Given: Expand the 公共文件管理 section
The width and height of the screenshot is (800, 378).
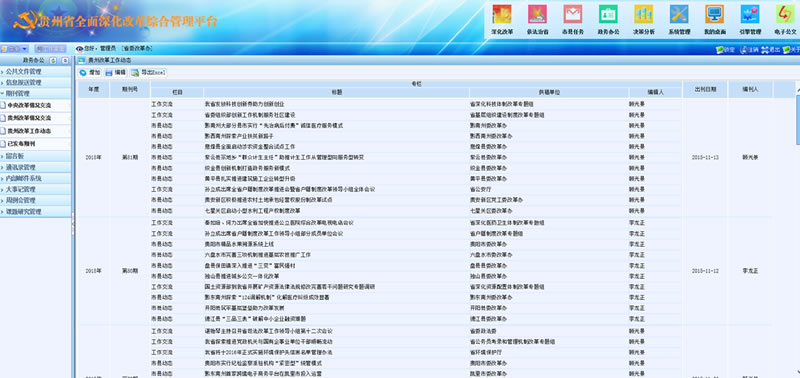Looking at the screenshot, I should pos(35,71).
